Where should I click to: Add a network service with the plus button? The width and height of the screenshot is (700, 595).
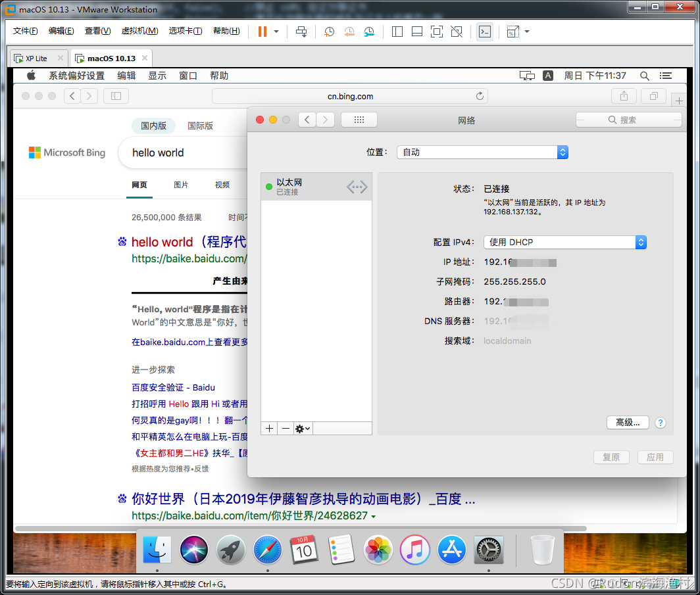[269, 429]
